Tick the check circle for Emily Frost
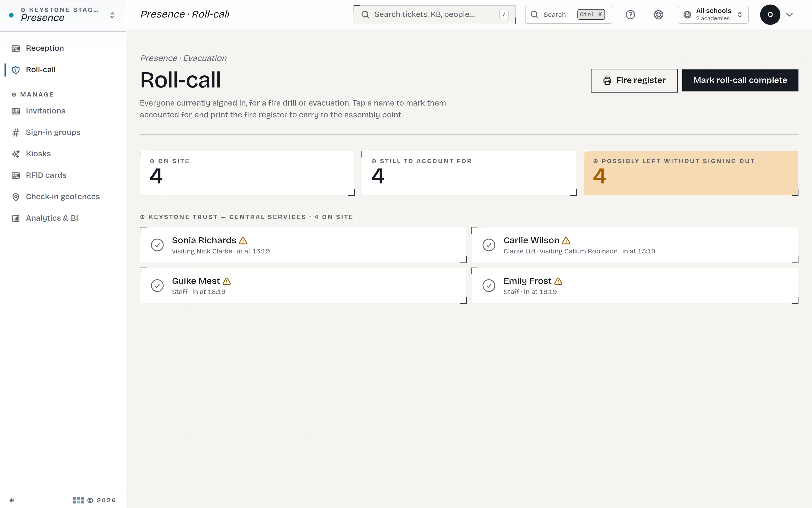 (x=489, y=286)
